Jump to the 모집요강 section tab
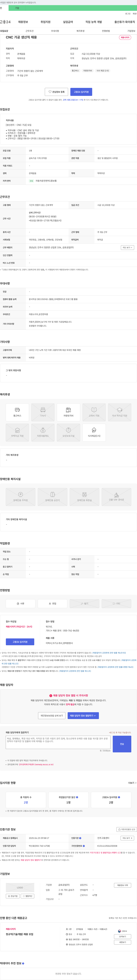Image resolution: width=137 pixels, height=980 pixels. click(4, 31)
